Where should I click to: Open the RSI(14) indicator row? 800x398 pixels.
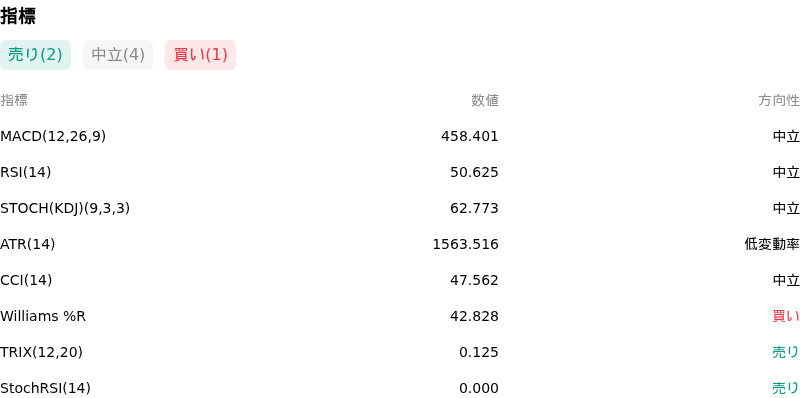click(400, 172)
